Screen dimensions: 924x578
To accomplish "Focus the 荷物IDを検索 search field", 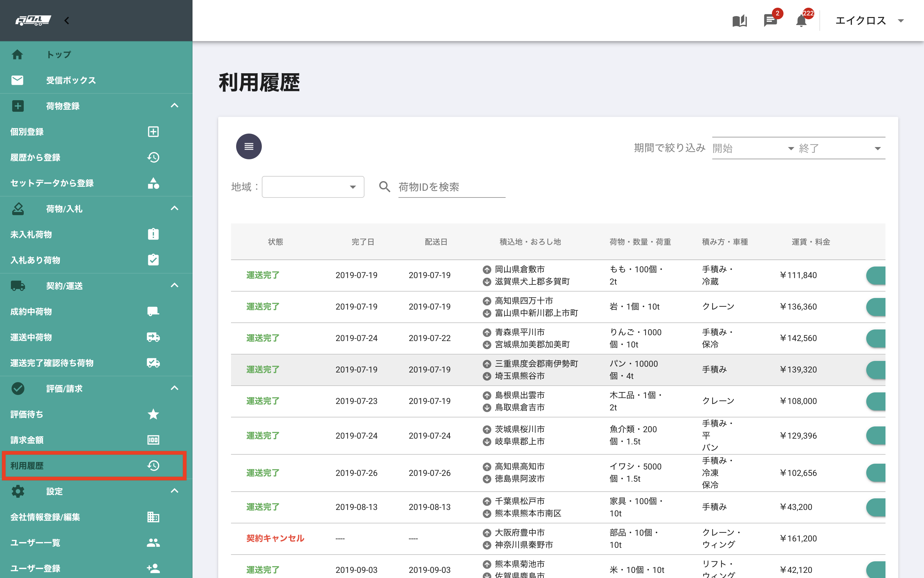I will pos(452,187).
